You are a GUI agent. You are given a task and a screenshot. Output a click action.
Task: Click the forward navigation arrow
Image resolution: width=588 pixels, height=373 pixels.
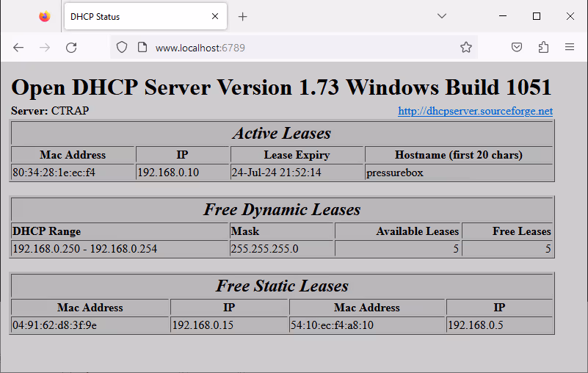click(45, 48)
